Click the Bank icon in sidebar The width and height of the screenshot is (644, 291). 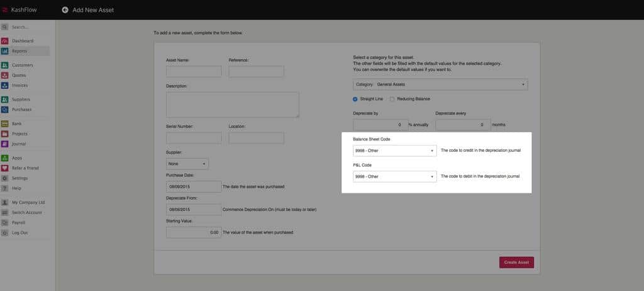tap(5, 124)
